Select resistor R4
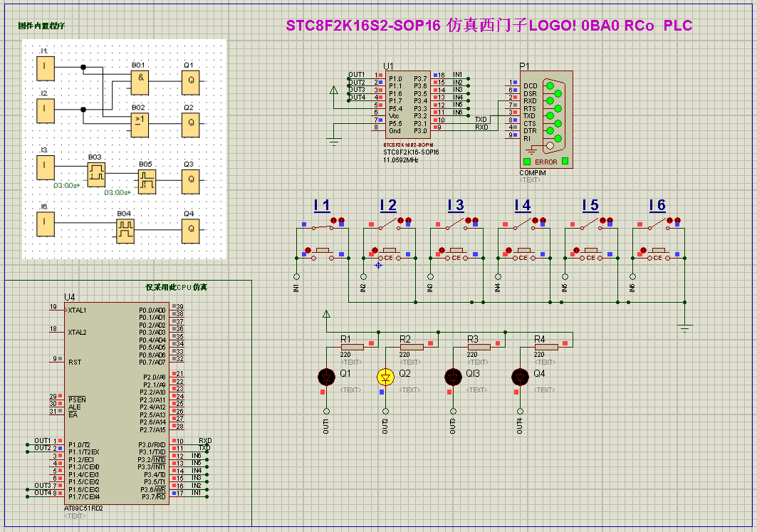This screenshot has height=532, width=757. [x=546, y=347]
